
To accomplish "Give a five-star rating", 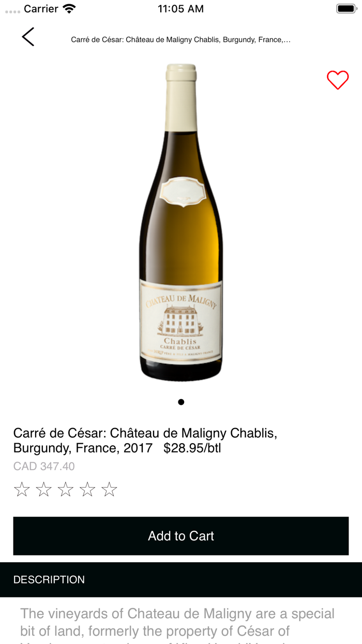I will tap(109, 489).
